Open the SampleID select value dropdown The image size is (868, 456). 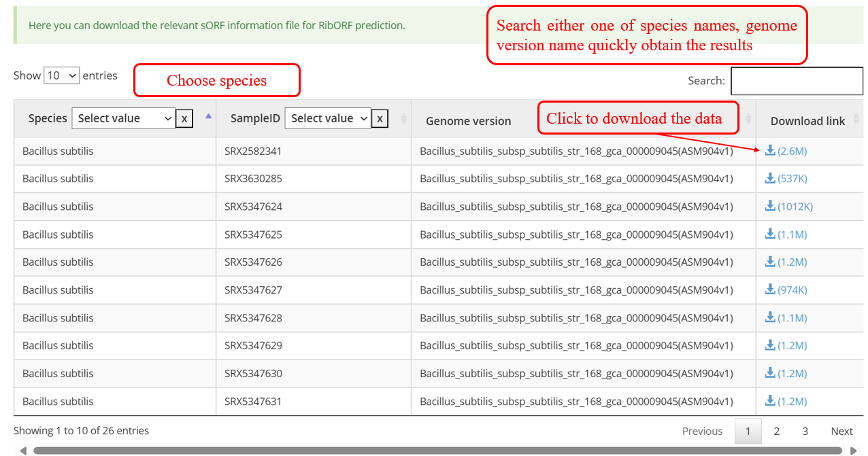(328, 118)
